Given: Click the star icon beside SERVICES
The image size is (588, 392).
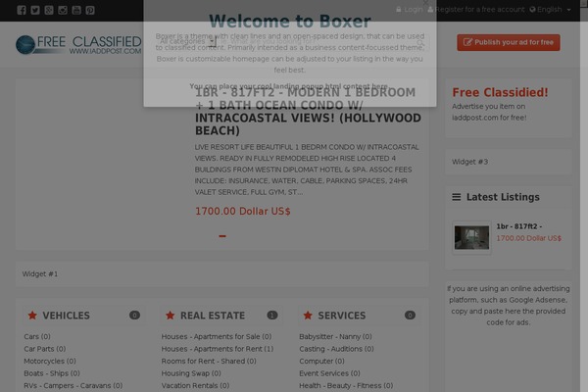Looking at the screenshot, I should click(x=308, y=316).
